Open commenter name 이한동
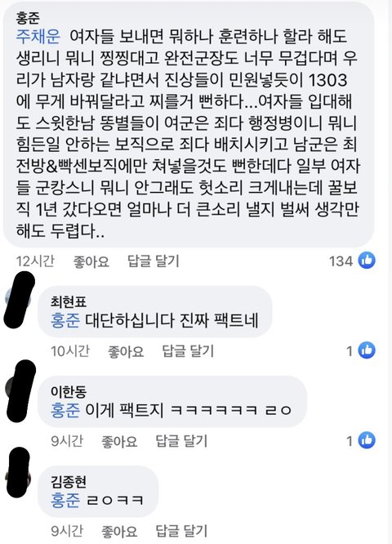This screenshot has height=544, width=392. pyautogui.click(x=69, y=392)
